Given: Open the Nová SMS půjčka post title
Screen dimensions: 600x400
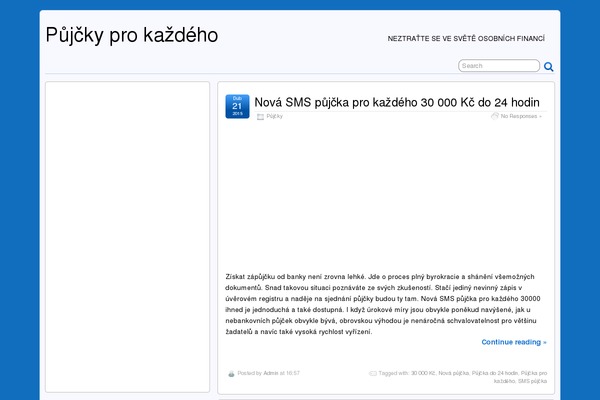Looking at the screenshot, I should pyautogui.click(x=397, y=102).
